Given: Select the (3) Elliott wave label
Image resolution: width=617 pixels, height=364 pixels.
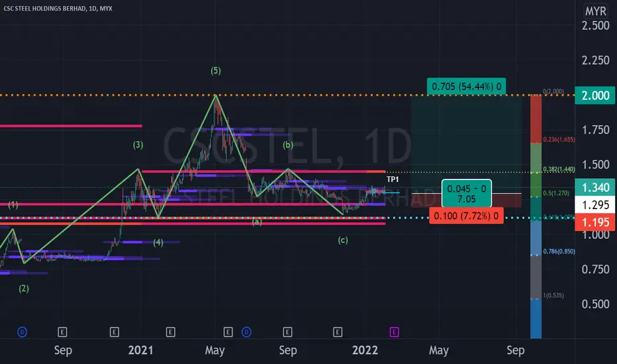Looking at the screenshot, I should coord(138,145).
